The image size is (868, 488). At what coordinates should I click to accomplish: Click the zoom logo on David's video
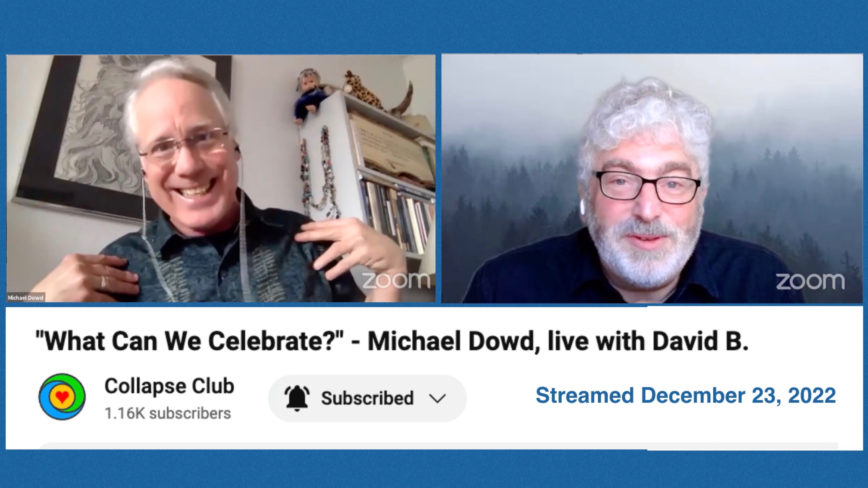pyautogui.click(x=810, y=281)
